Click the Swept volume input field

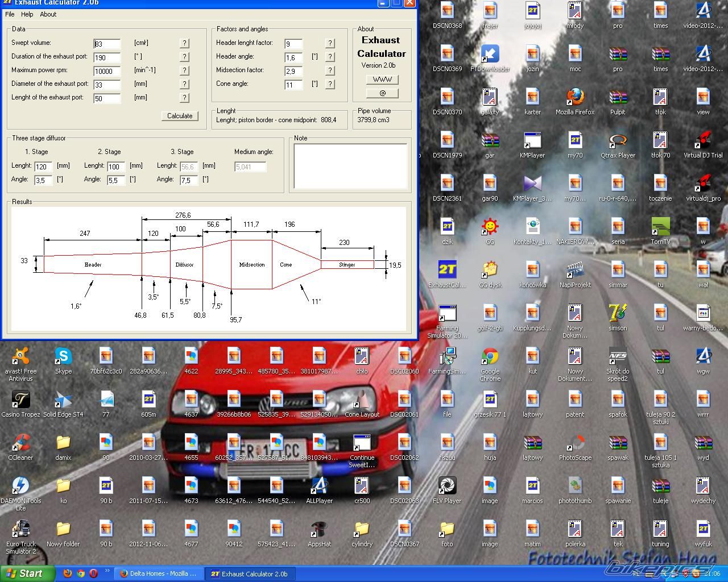click(107, 44)
